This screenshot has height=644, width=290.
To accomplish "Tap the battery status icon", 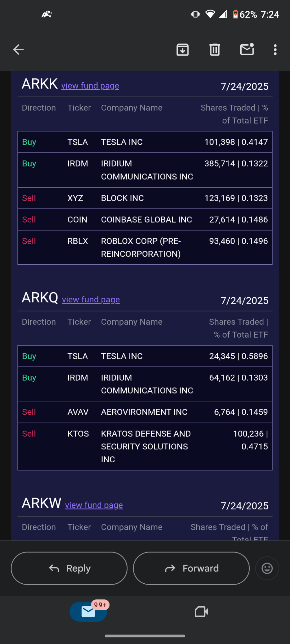I will coord(235,14).
